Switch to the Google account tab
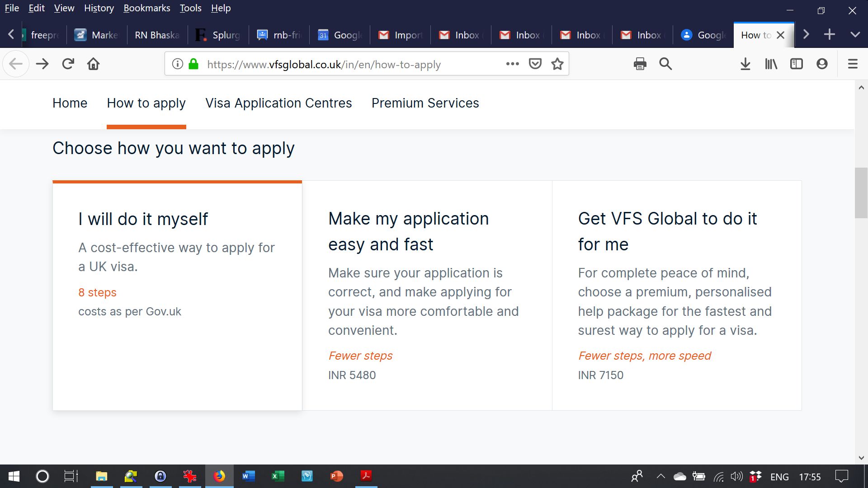Image resolution: width=868 pixels, height=488 pixels. pos(703,35)
